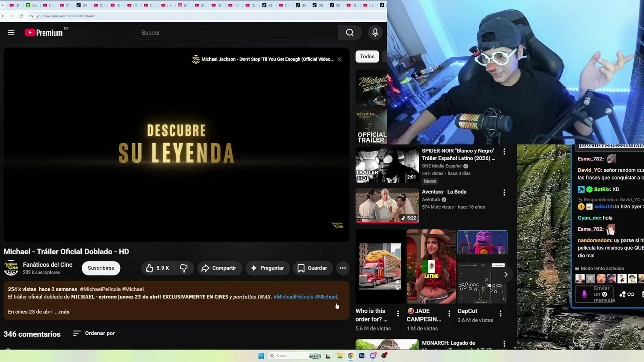This screenshot has width=644, height=362.
Task: Open channel points bubbles icon in chat
Action: tap(623, 294)
